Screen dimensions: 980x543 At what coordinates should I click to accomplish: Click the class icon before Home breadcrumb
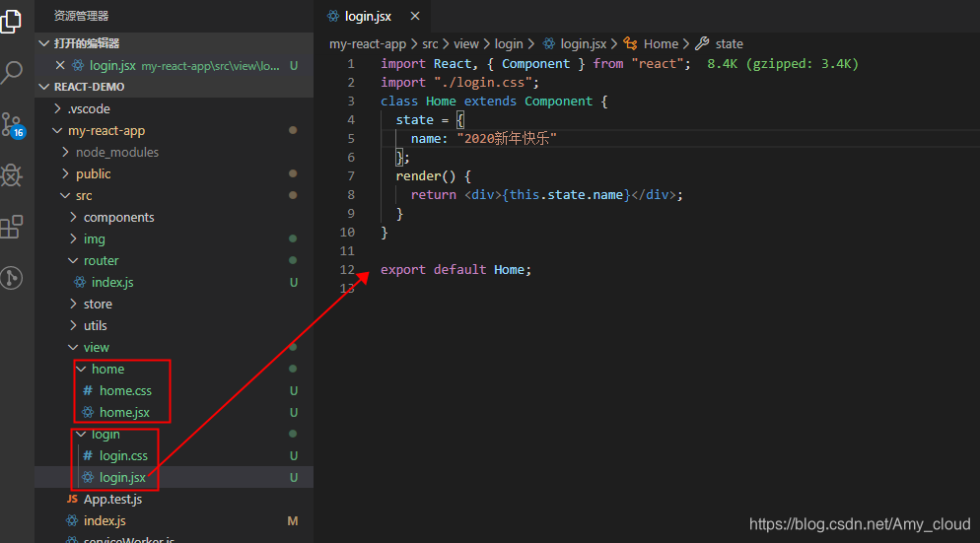pos(630,43)
